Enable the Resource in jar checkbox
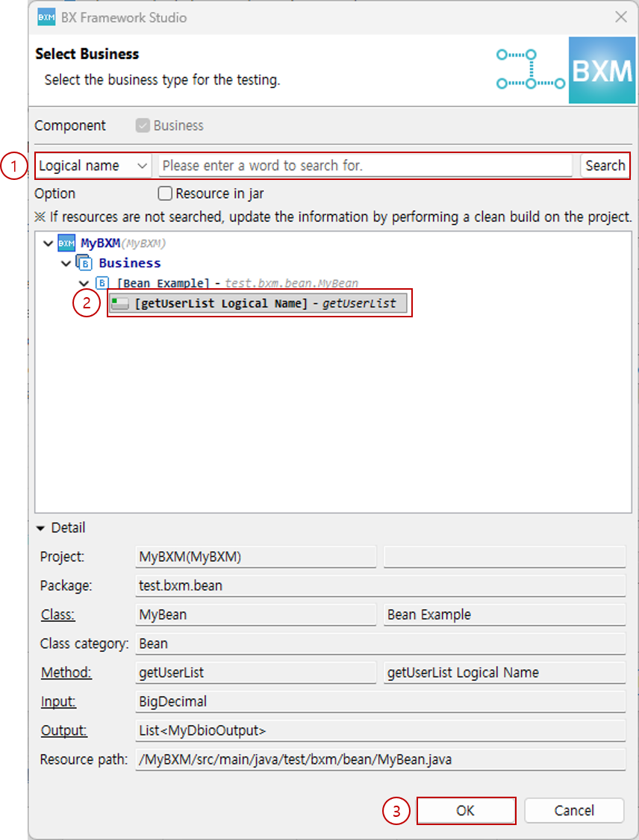This screenshot has width=639, height=840. pyautogui.click(x=165, y=194)
